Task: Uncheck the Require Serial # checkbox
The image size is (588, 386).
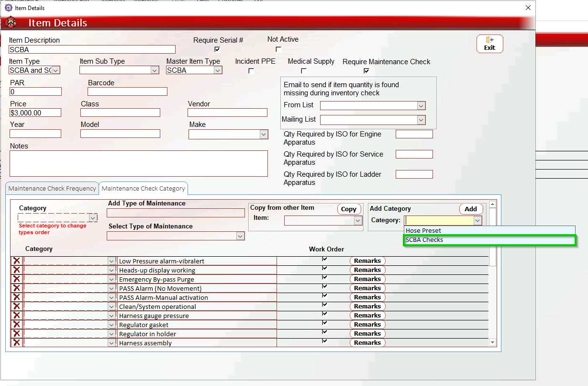Action: tap(217, 49)
